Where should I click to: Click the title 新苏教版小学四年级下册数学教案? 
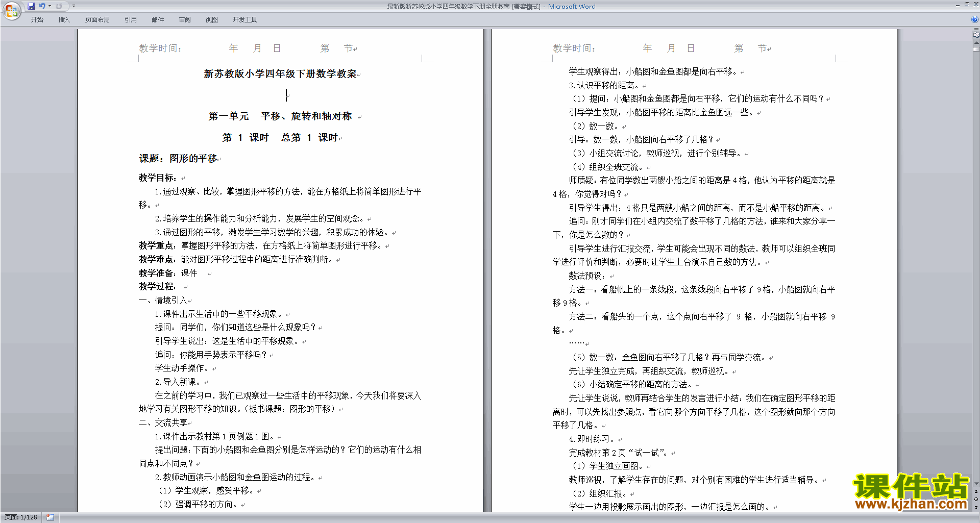[x=280, y=74]
